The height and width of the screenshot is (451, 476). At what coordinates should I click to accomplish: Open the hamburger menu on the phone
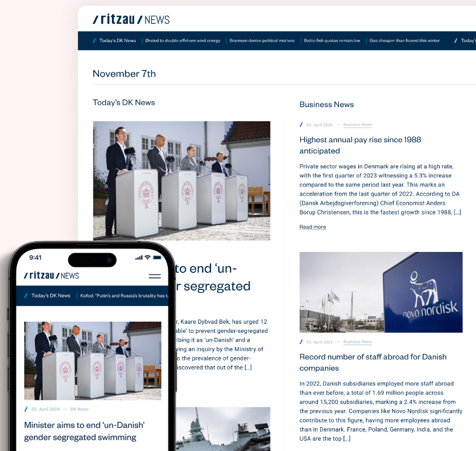click(155, 276)
